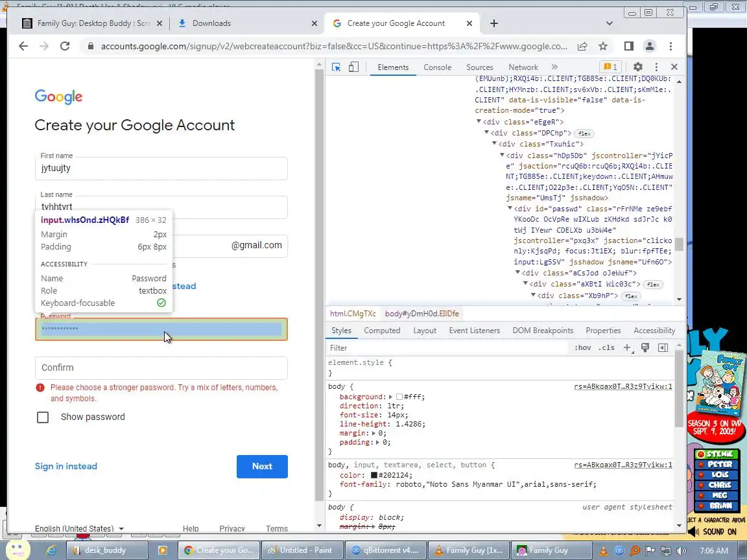747x560 pixels.
Task: Collapse the div class DPChp node
Action: tap(486, 133)
